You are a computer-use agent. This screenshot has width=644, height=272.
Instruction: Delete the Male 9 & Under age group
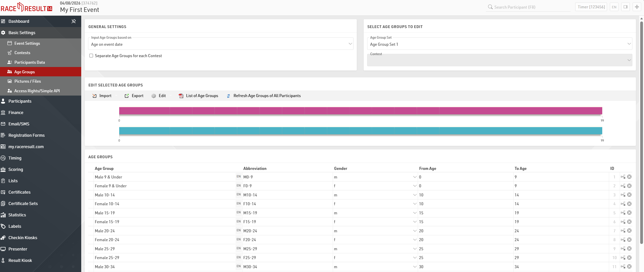[x=629, y=177]
